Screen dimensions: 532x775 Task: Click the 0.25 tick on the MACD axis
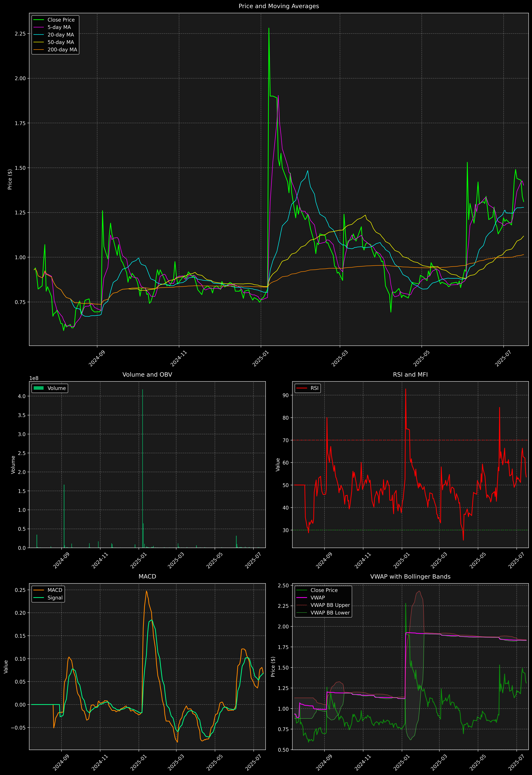[20, 590]
